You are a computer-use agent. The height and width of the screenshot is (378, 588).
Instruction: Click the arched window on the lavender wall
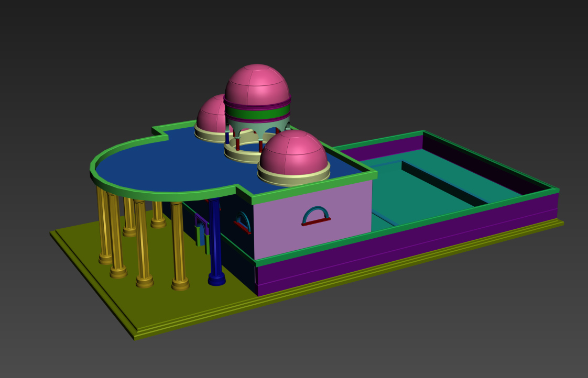(317, 216)
